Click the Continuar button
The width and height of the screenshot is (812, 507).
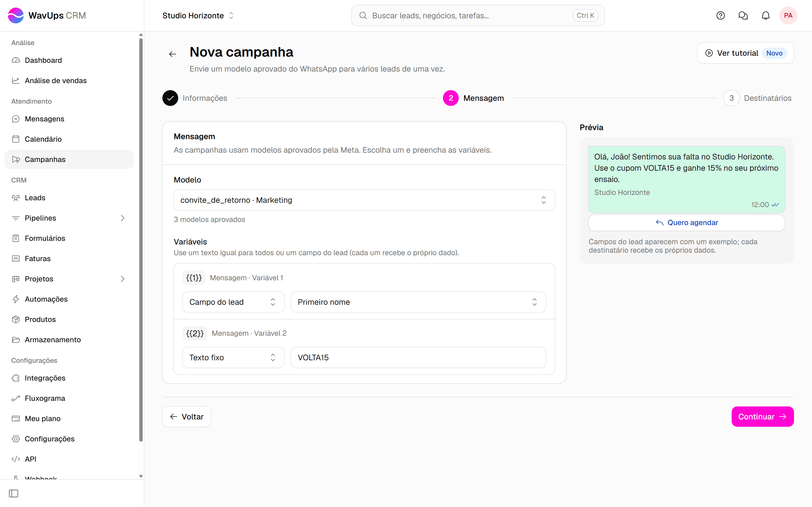coord(762,417)
